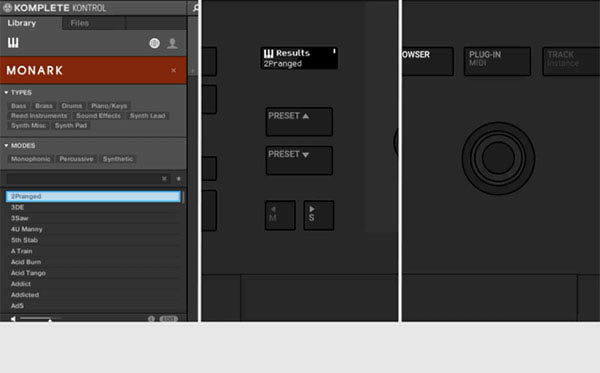This screenshot has height=373, width=600.
Task: Open the preset info icon
Action: (151, 318)
